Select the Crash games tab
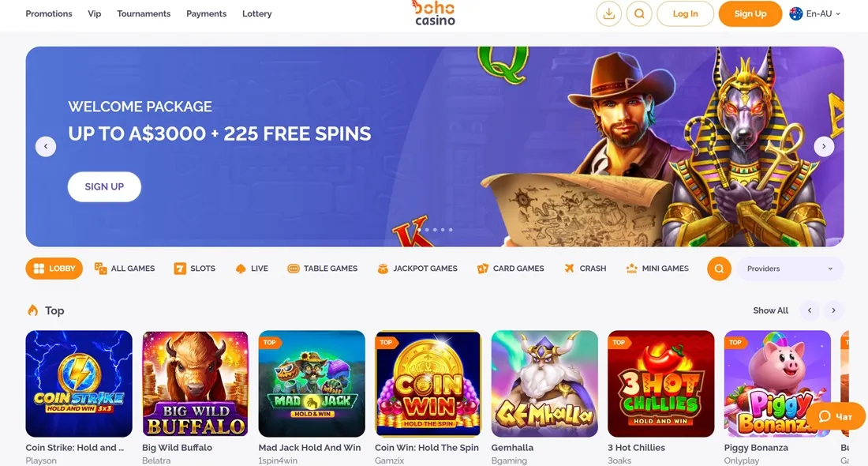Viewport: 868px width, 466px height. pos(586,269)
